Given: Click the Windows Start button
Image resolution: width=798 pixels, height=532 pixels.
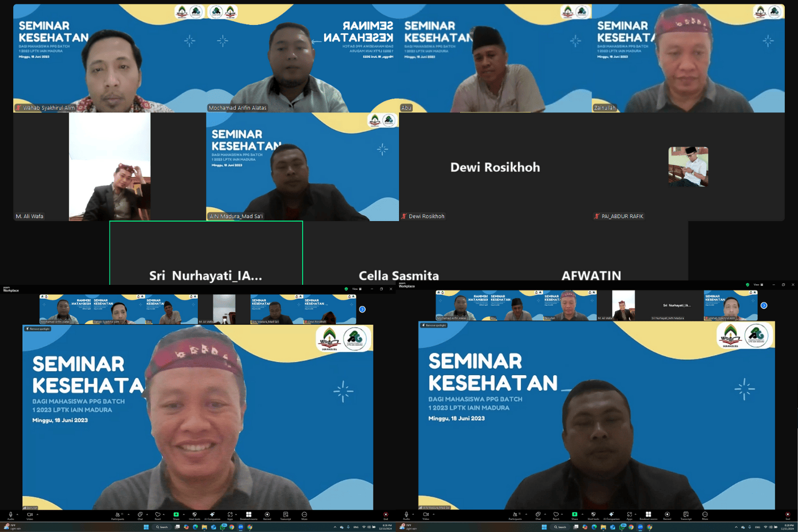Looking at the screenshot, I should pos(146,526).
